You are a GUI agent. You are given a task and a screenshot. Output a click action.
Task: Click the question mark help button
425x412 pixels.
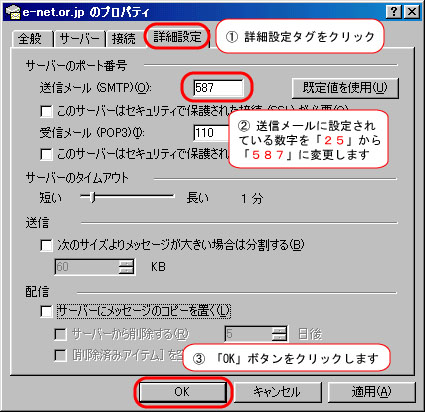point(394,12)
